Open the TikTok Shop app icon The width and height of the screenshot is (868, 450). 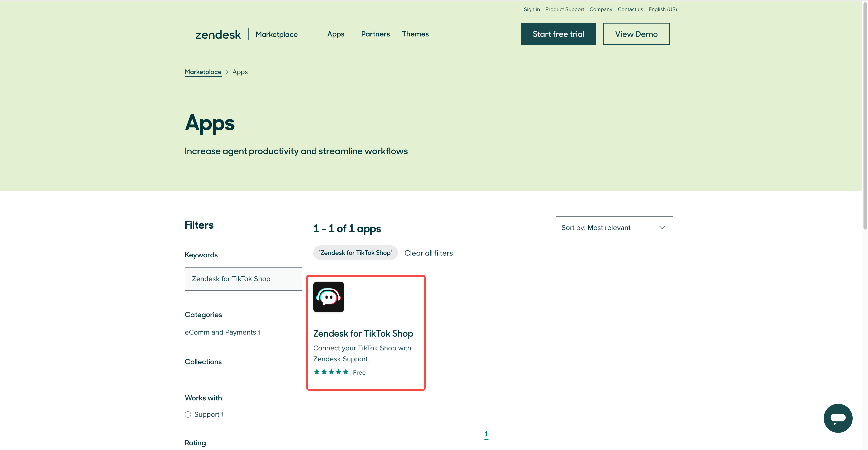(x=328, y=297)
